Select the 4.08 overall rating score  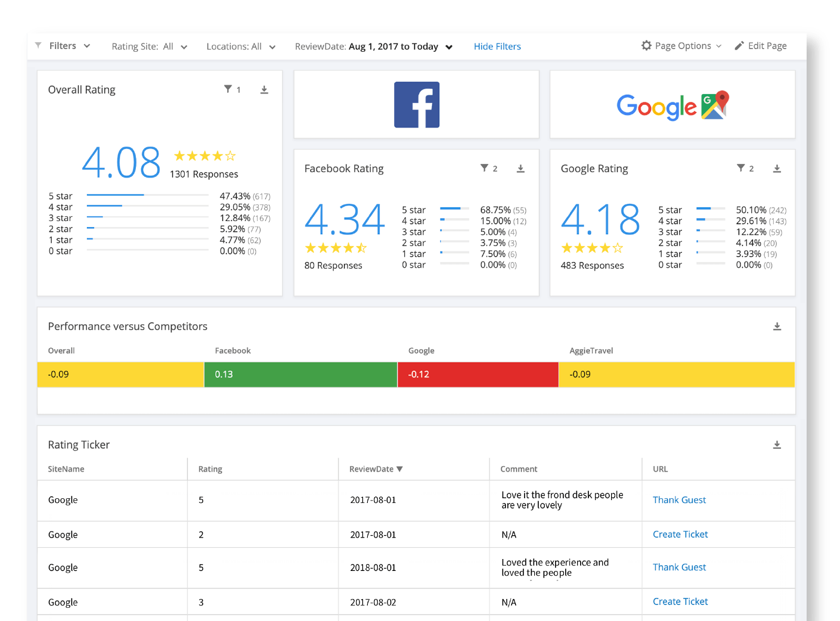coord(121,163)
